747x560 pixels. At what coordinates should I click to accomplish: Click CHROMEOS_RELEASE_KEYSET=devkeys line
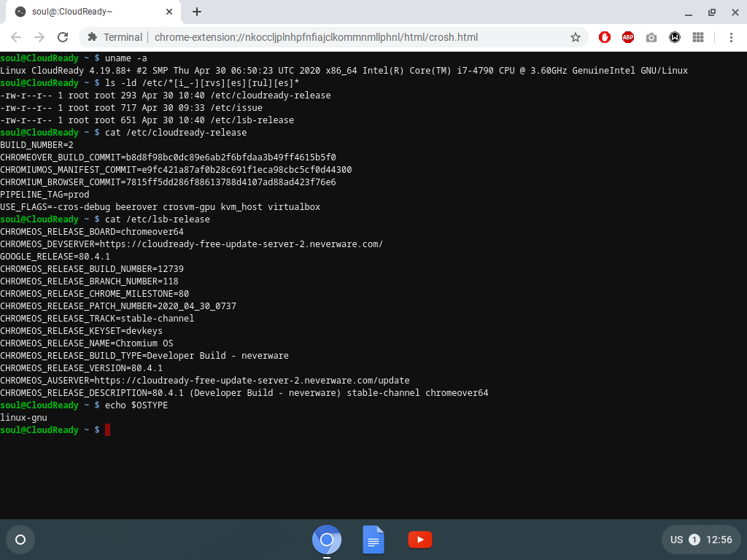[x=81, y=330]
